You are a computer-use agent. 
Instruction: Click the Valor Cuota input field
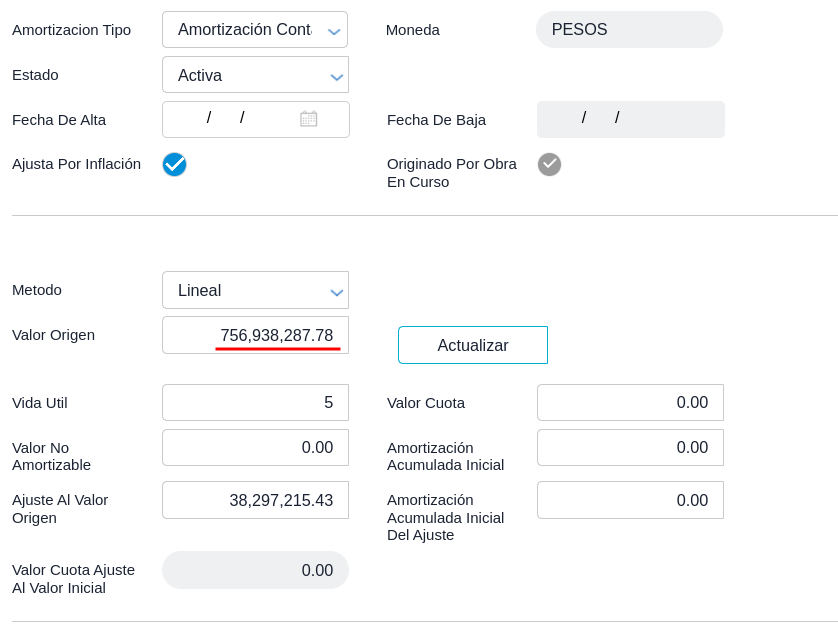(630, 403)
